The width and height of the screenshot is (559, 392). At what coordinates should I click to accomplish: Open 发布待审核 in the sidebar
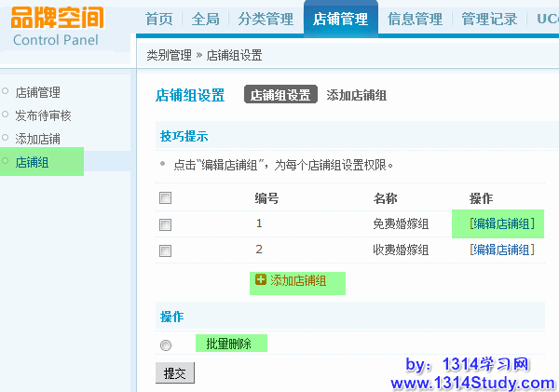tap(43, 115)
